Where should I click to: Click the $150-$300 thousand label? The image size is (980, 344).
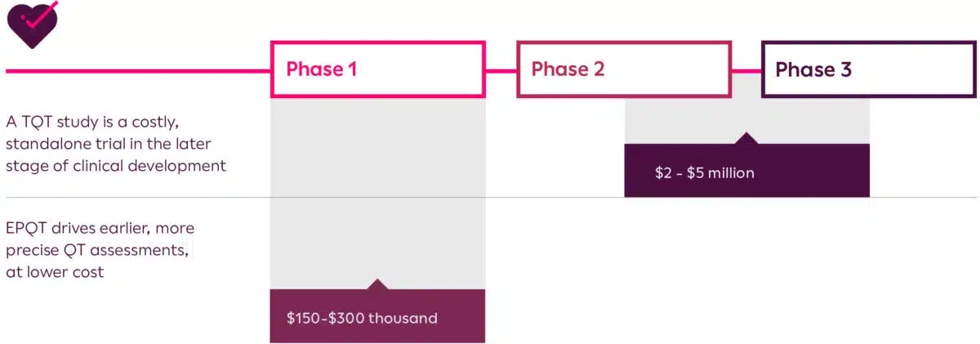coord(362,318)
